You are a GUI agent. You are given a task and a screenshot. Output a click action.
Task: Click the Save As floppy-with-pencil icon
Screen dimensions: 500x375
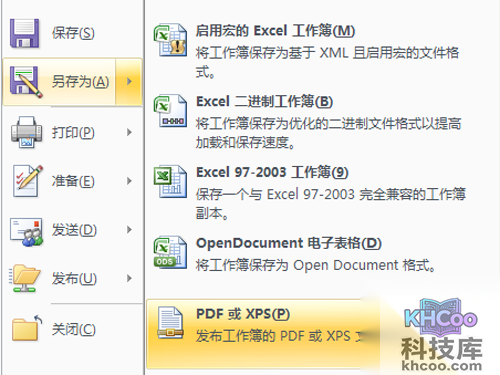26,82
